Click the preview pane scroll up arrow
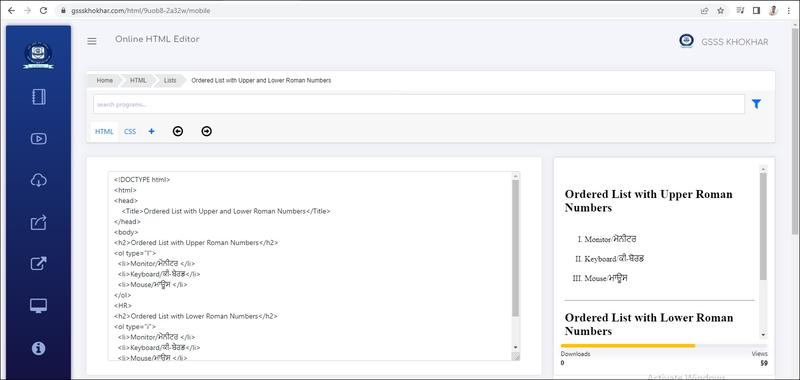 pyautogui.click(x=763, y=168)
